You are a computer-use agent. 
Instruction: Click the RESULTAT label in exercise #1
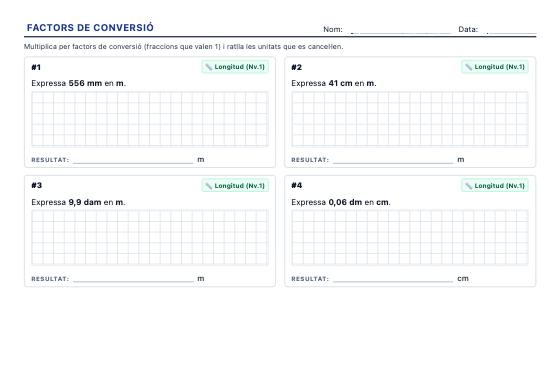pos(50,160)
